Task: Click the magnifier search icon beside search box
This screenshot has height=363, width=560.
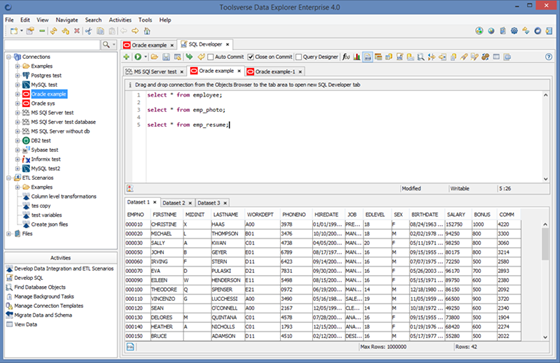Action: coord(106,45)
